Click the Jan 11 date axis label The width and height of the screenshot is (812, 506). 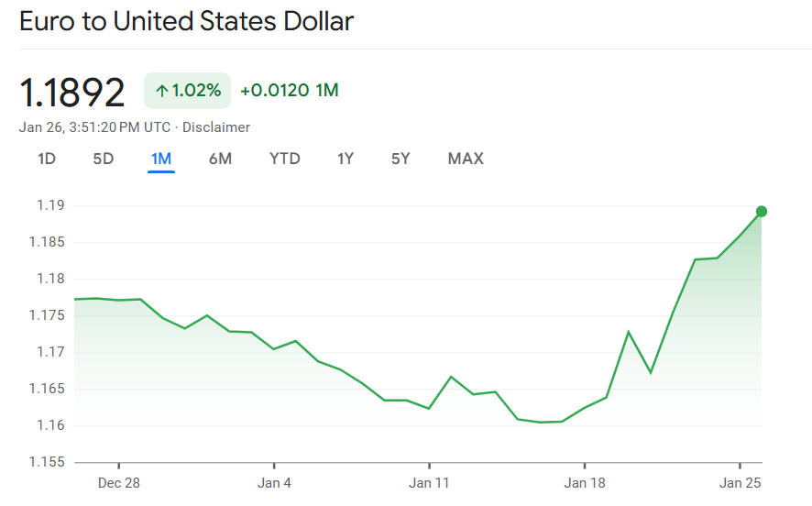click(x=429, y=482)
